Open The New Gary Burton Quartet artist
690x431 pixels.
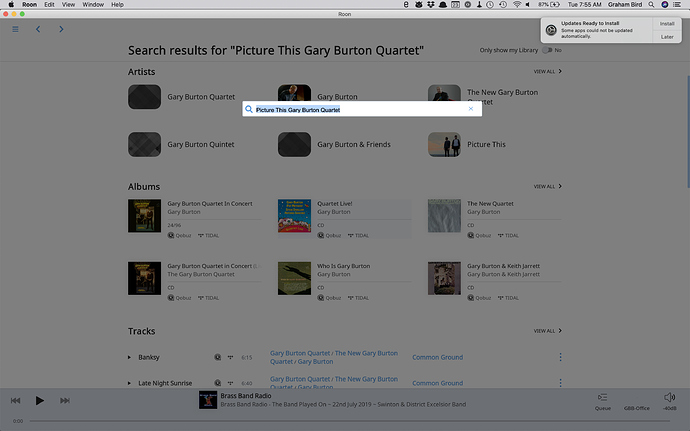[502, 97]
